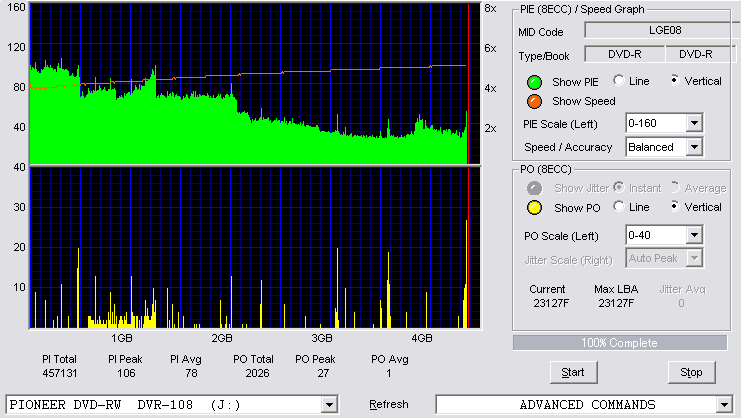Expand the ADVANCED COMMANDS dropdown
The image size is (741, 418).
(x=724, y=405)
